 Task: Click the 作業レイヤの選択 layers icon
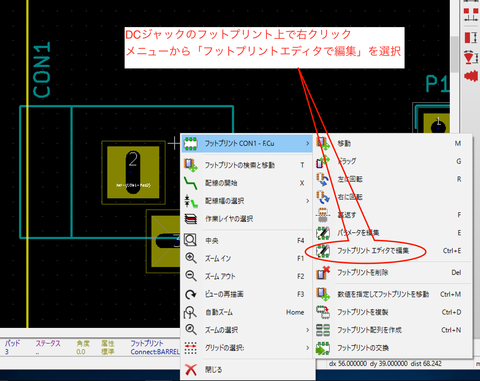191,219
